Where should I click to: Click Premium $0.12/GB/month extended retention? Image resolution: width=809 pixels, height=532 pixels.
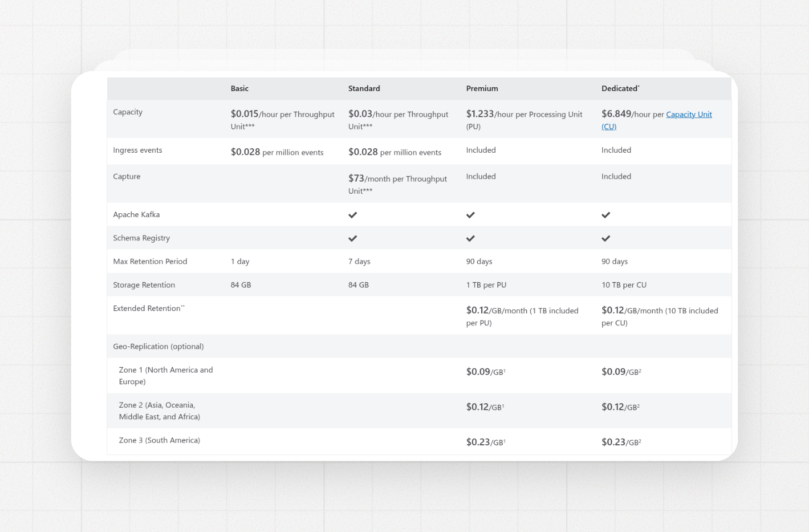[522, 316]
